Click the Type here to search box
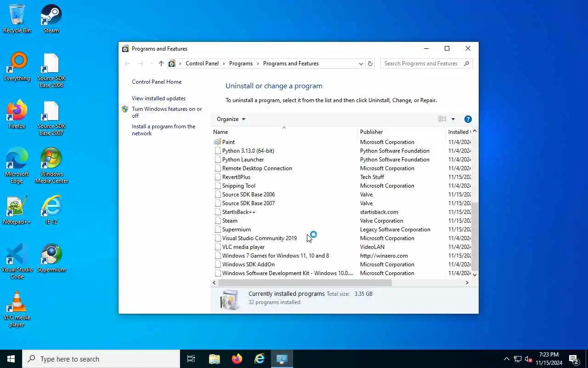 coord(101,359)
